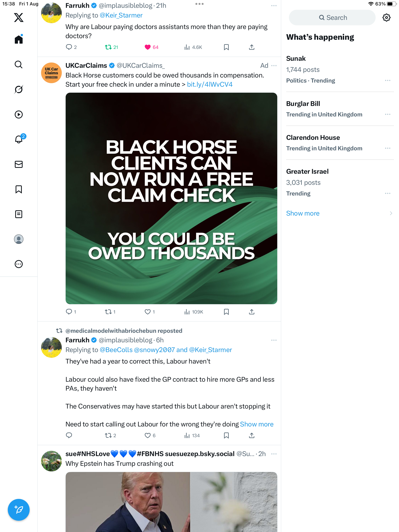Undo repost on Farrukh's 21-repost tweet

(108, 47)
